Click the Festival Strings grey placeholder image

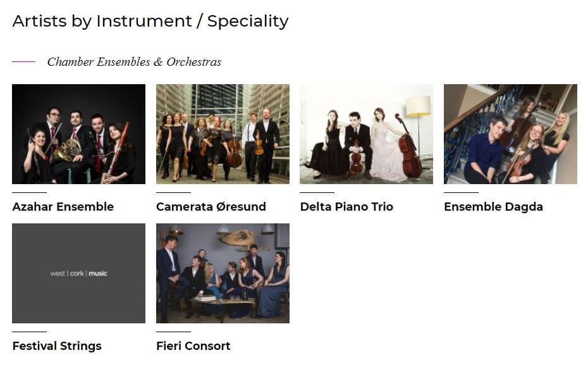tap(79, 273)
